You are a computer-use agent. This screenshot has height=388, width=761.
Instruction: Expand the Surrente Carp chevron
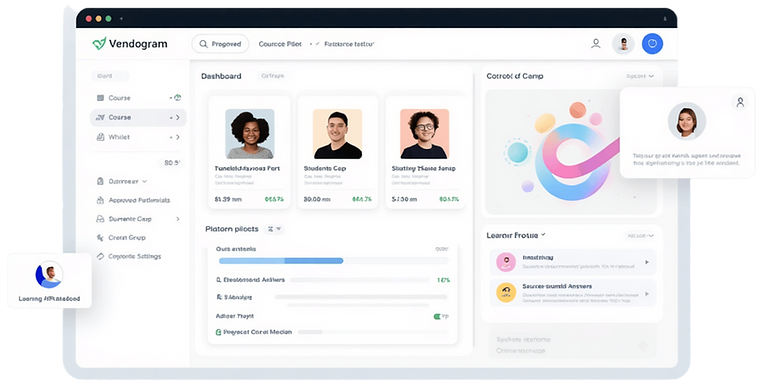tap(178, 219)
